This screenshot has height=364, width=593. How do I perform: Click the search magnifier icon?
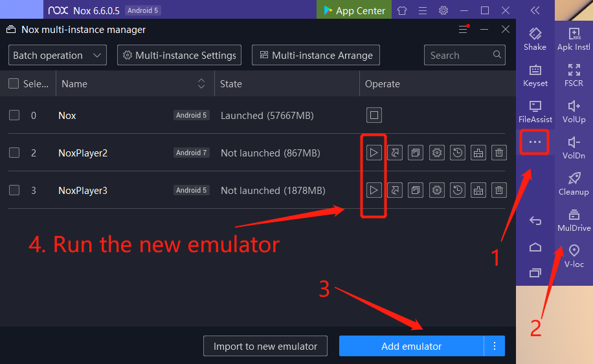tap(497, 55)
